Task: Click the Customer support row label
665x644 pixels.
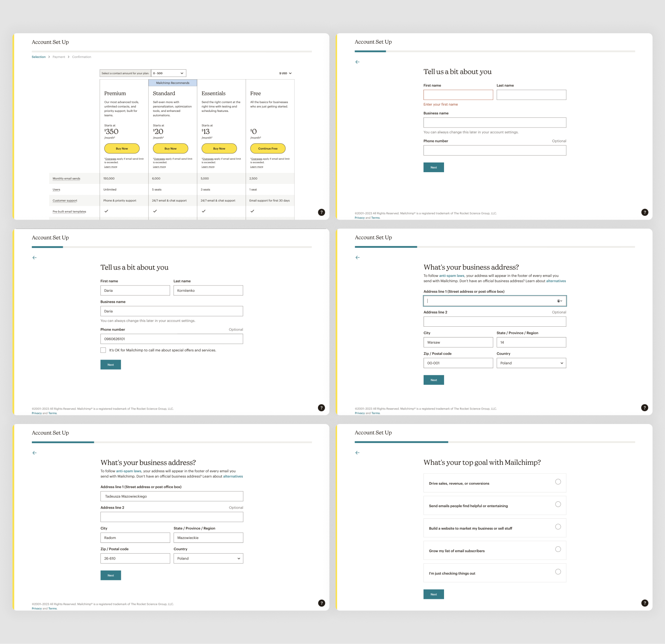Action: click(x=65, y=201)
